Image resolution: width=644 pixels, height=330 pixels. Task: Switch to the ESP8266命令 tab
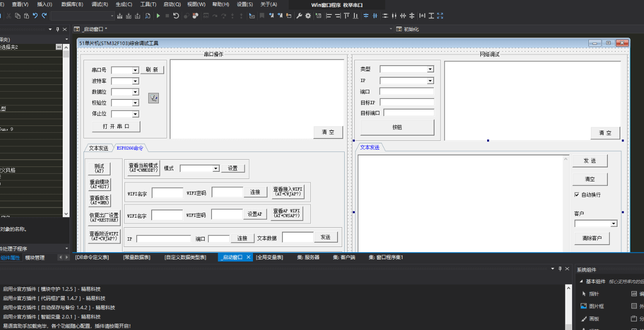click(129, 148)
